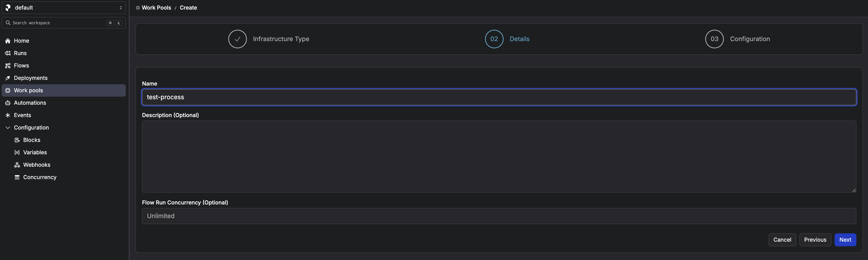Open Flows via its sidebar icon
Image resolution: width=868 pixels, height=260 pixels.
8,66
